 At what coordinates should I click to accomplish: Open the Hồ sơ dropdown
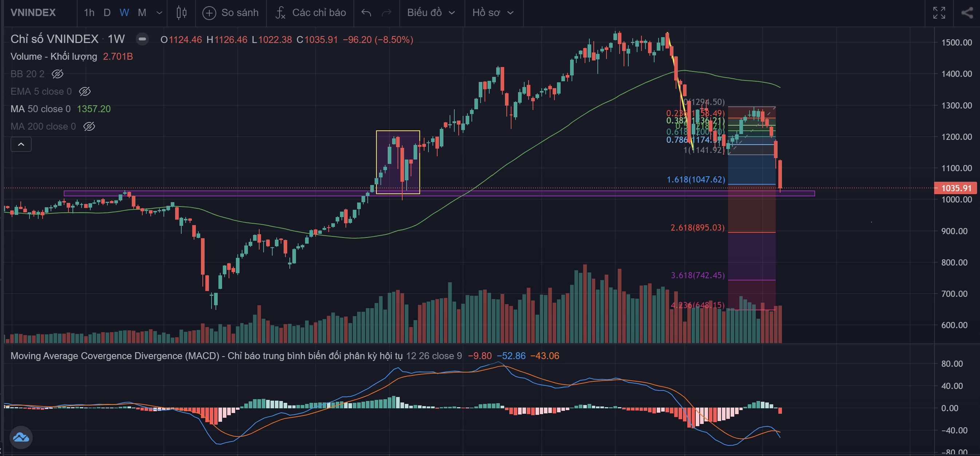pyautogui.click(x=493, y=13)
